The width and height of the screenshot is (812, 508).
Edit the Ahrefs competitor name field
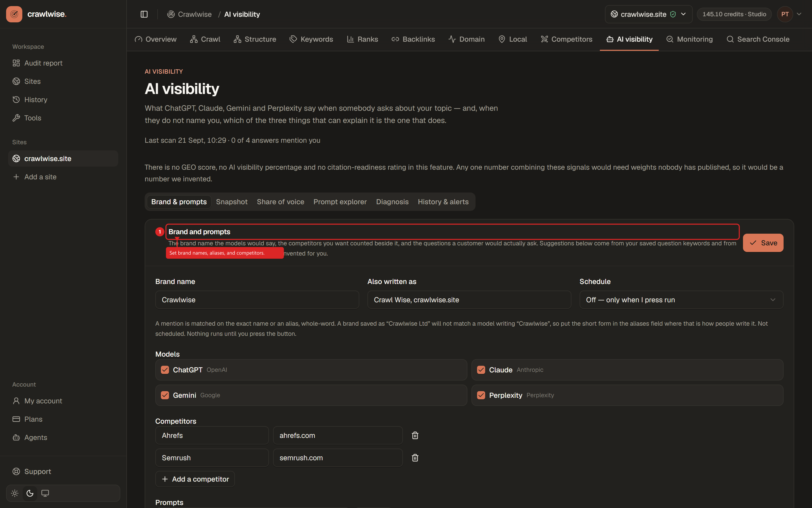point(212,435)
